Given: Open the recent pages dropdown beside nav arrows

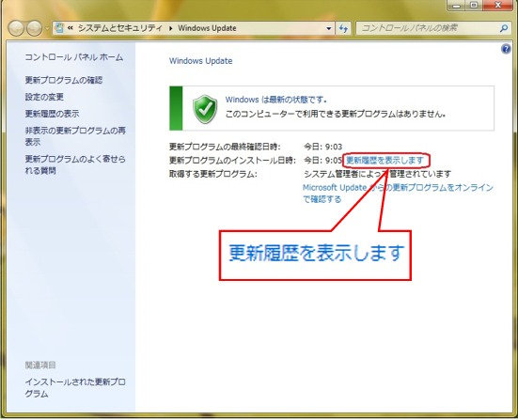Looking at the screenshot, I should coord(47,29).
